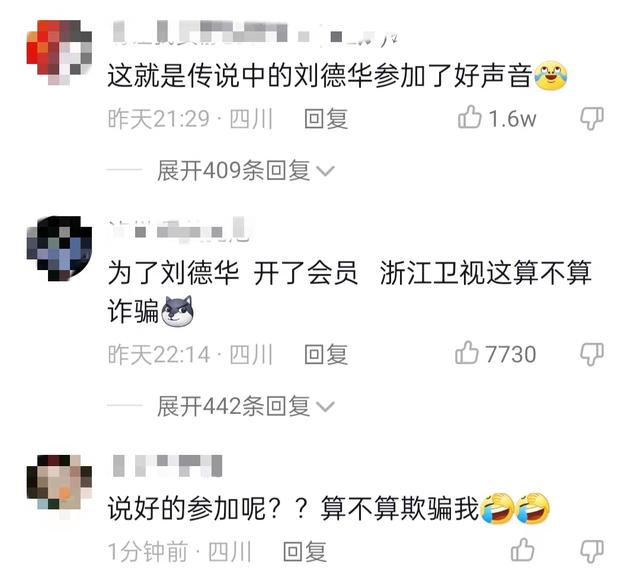Open the second commenter's dark blue avatar

(59, 248)
